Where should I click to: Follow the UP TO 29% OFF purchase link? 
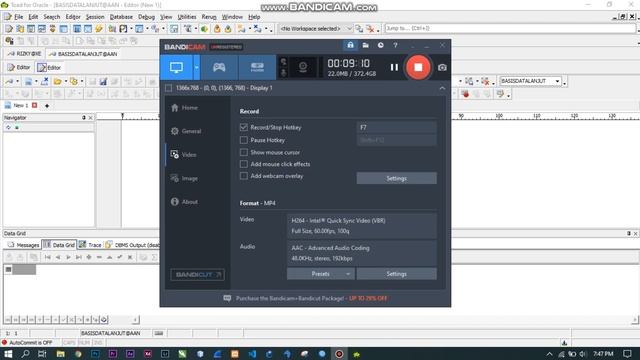tap(368, 298)
